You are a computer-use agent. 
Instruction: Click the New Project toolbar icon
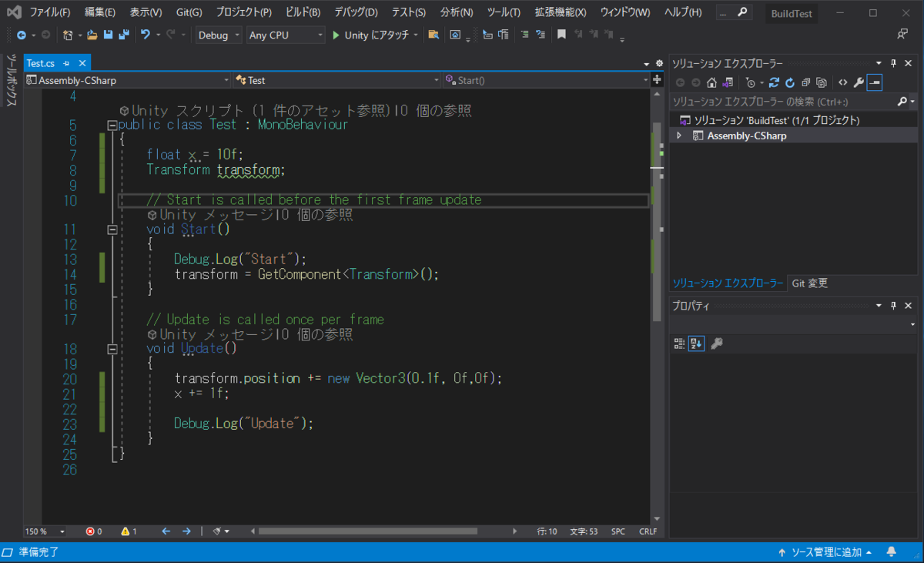coord(68,35)
